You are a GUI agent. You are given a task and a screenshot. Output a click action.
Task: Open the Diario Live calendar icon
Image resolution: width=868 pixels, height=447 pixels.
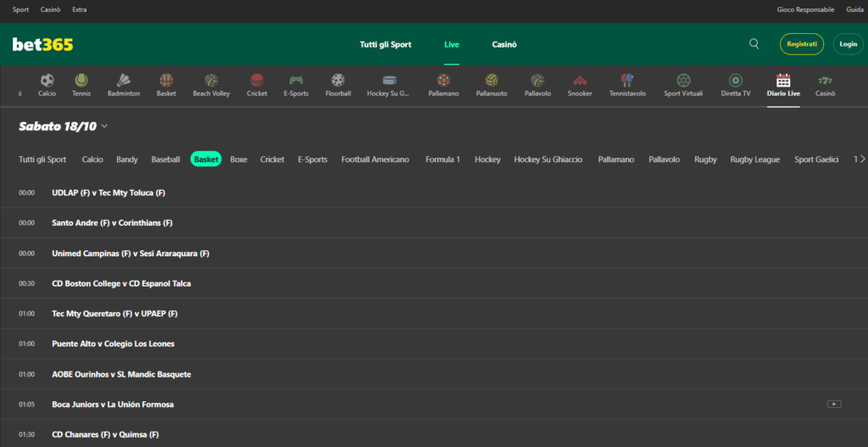click(x=782, y=81)
